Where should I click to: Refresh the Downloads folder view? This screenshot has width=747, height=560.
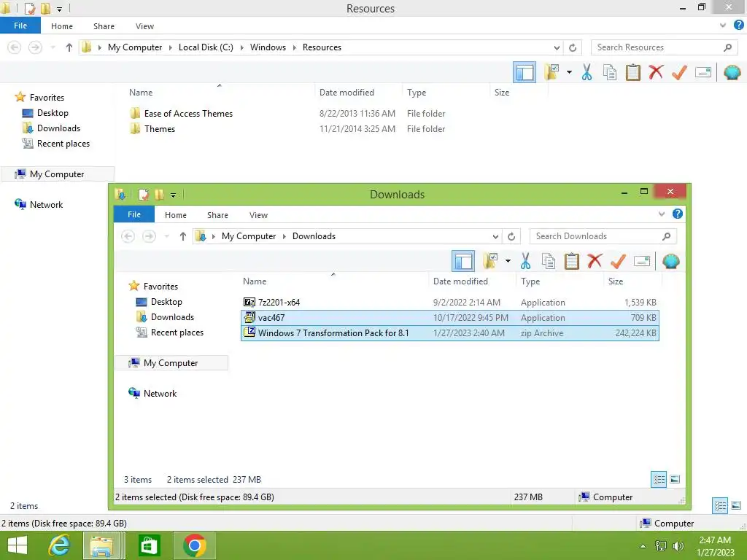(x=511, y=236)
